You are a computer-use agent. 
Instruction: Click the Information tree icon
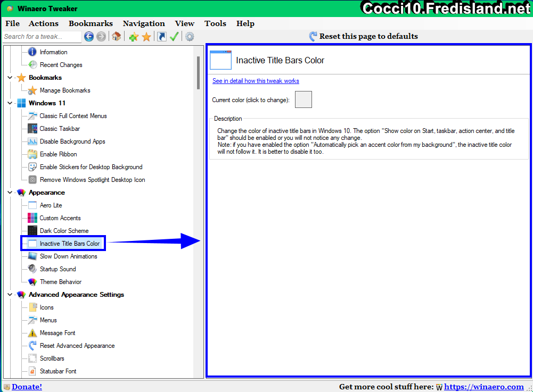pyautogui.click(x=32, y=52)
